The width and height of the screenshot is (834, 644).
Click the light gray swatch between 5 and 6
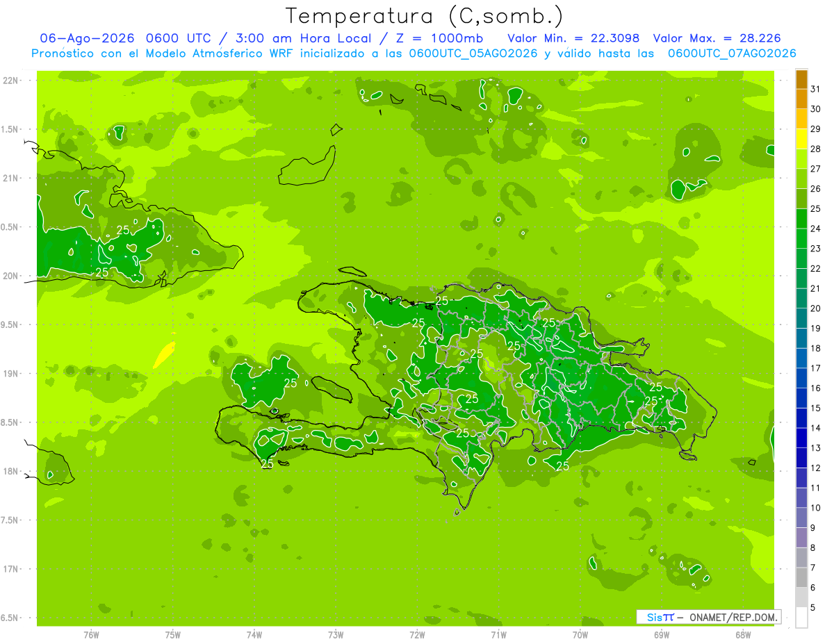tap(801, 597)
